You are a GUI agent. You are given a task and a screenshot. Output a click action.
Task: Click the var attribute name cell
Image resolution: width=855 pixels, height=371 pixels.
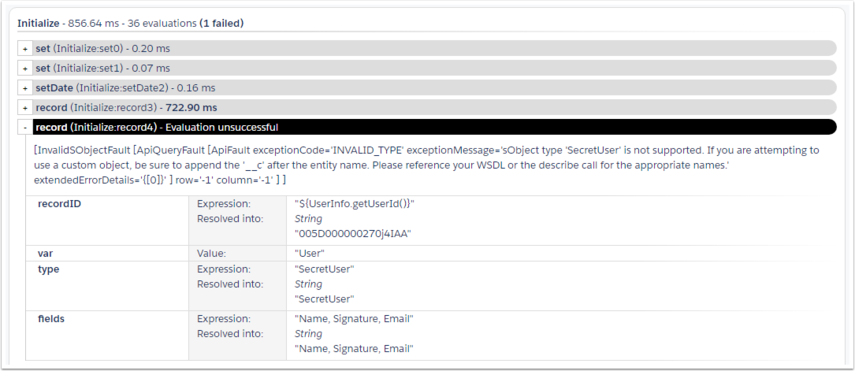pos(107,253)
